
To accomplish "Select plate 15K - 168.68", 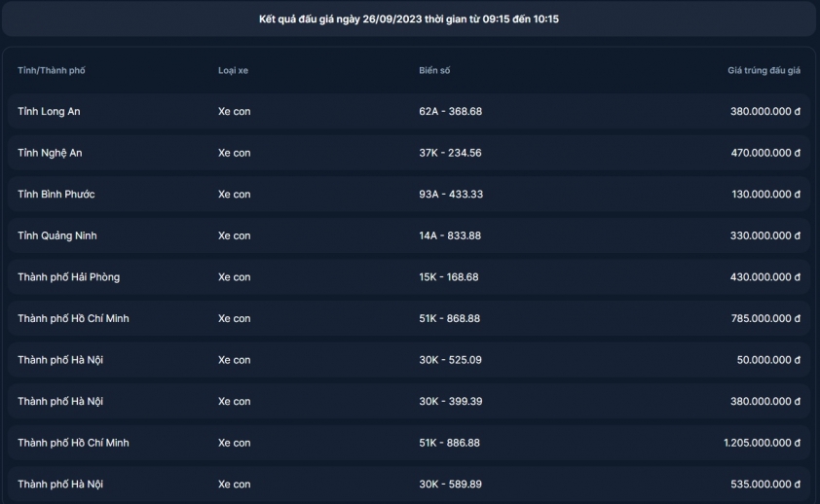I will pos(448,277).
